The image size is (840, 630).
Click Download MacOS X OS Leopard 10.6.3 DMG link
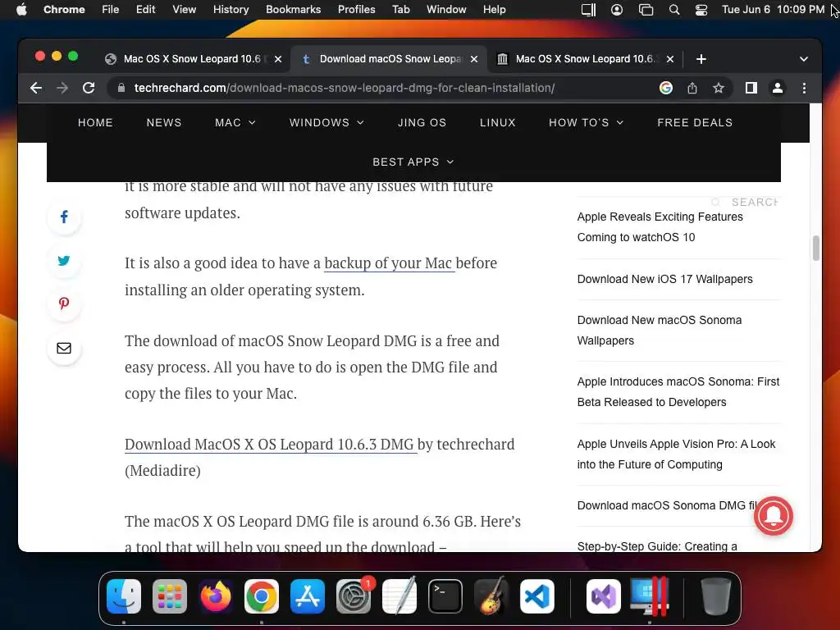click(271, 445)
